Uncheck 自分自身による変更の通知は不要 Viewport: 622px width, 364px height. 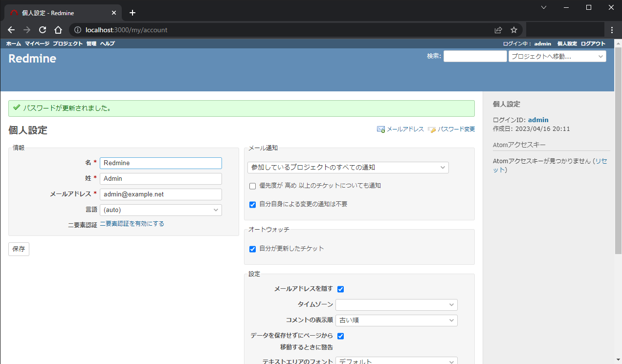[x=252, y=204]
